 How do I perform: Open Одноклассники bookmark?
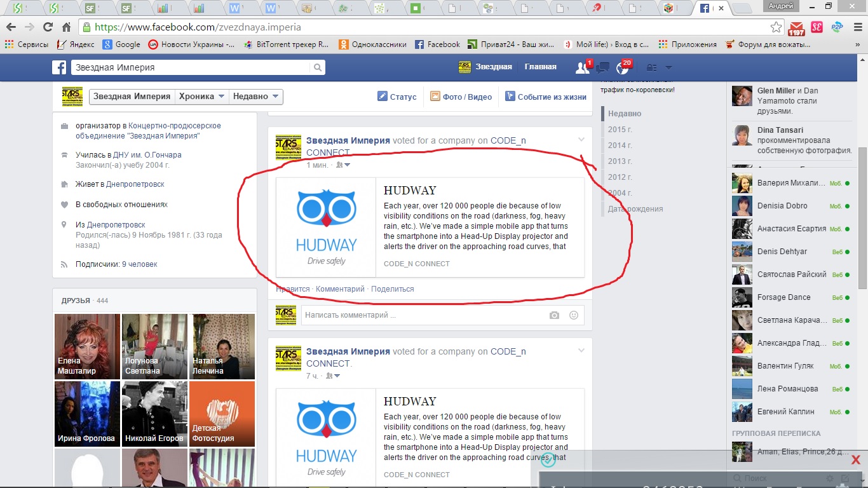pos(372,44)
